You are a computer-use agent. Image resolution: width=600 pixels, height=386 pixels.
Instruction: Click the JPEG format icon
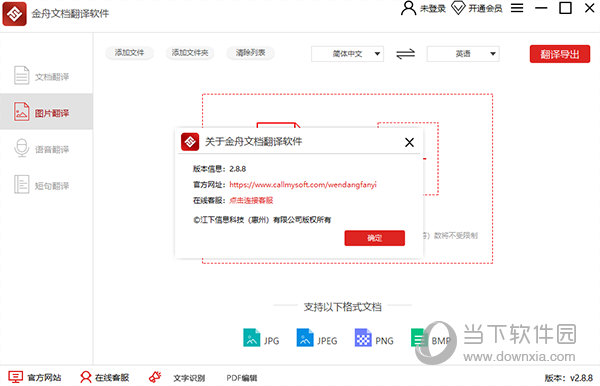(305, 338)
